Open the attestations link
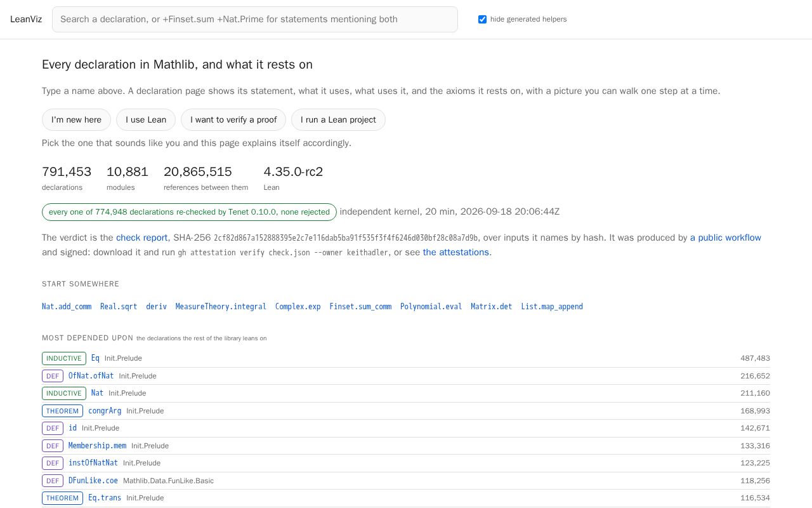 456,252
